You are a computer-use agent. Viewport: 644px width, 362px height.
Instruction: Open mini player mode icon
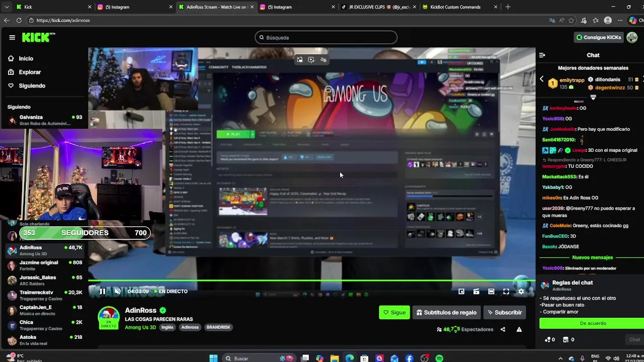pos(461,291)
